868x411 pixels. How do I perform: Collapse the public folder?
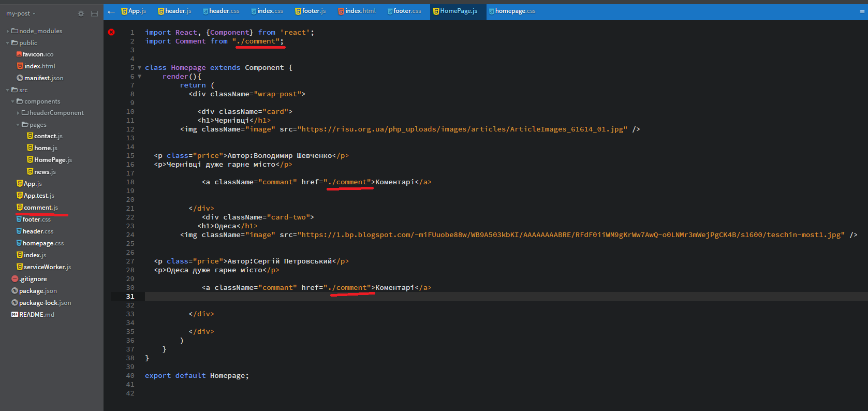(x=8, y=43)
